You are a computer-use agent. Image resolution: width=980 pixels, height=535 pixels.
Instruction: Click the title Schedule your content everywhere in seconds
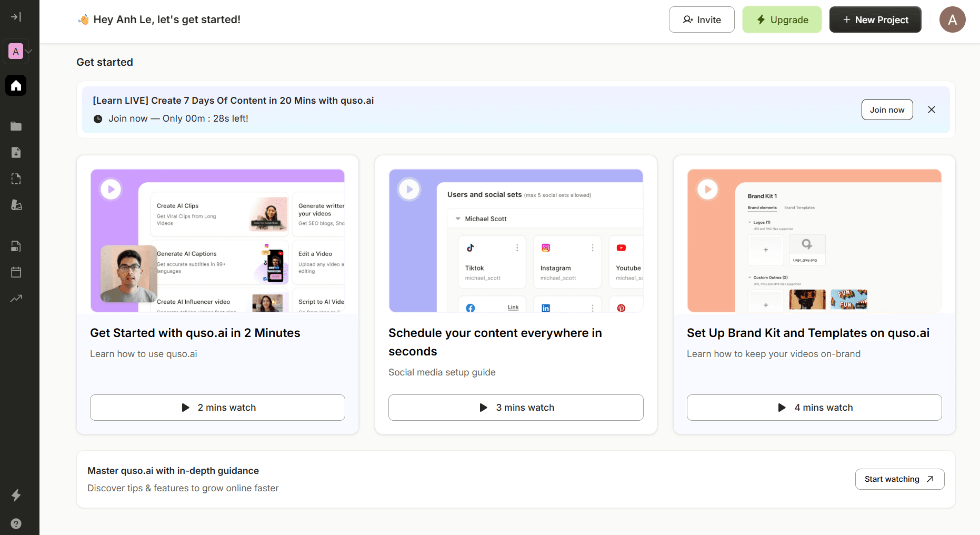point(495,342)
